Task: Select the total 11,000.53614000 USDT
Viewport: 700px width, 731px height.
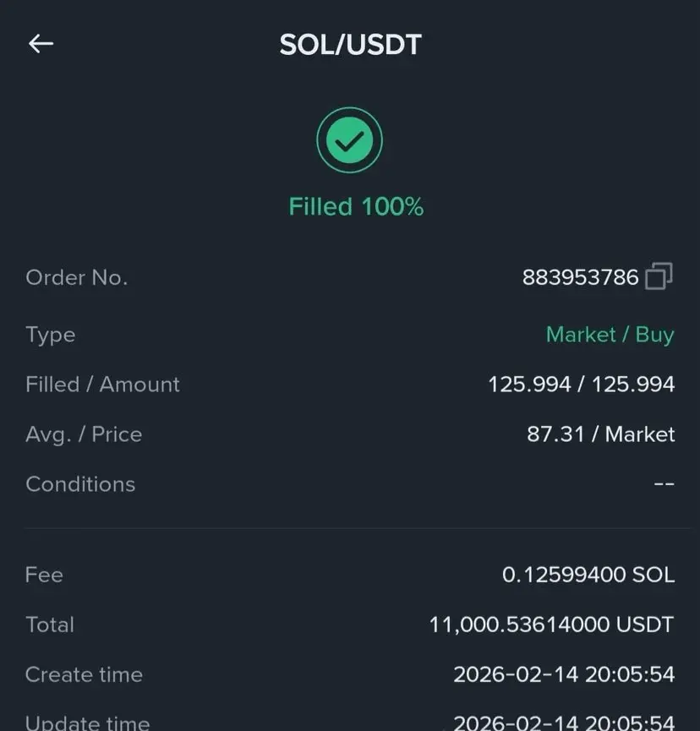Action: point(551,625)
